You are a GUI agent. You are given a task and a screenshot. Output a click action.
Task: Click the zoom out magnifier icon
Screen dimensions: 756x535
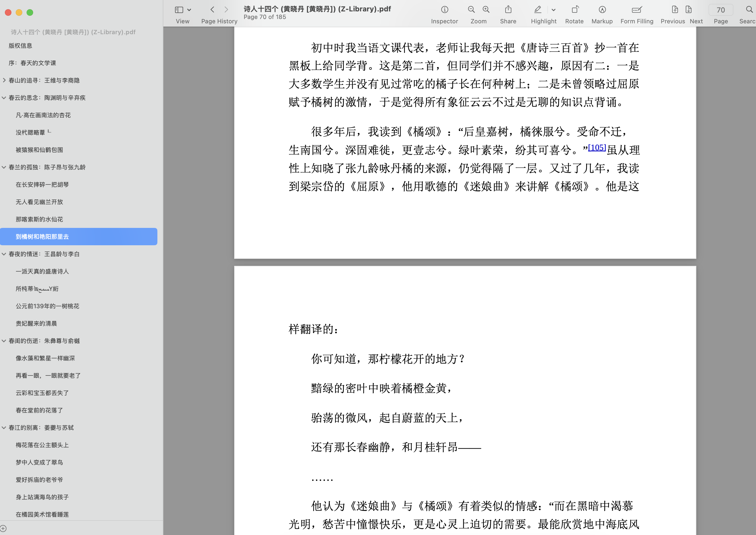coord(471,10)
